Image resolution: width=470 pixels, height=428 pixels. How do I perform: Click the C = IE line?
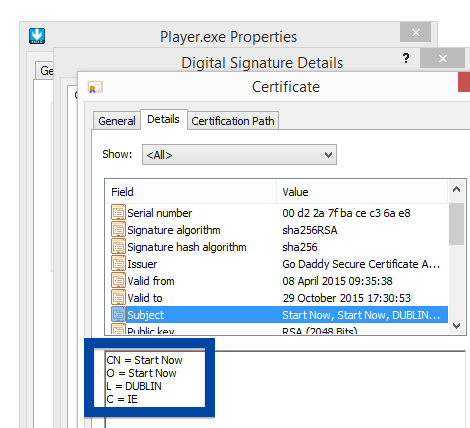point(122,399)
